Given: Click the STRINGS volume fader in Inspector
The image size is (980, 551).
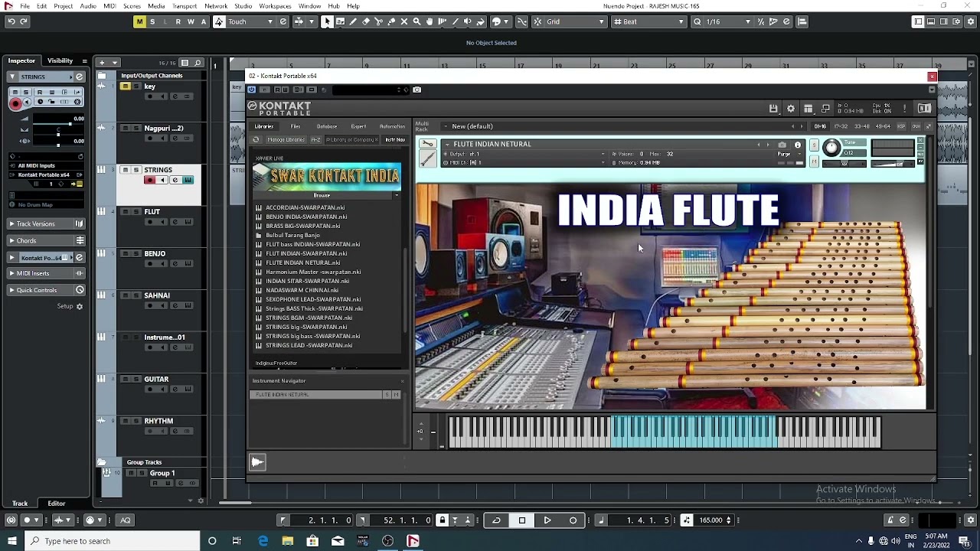Looking at the screenshot, I should tap(58, 124).
